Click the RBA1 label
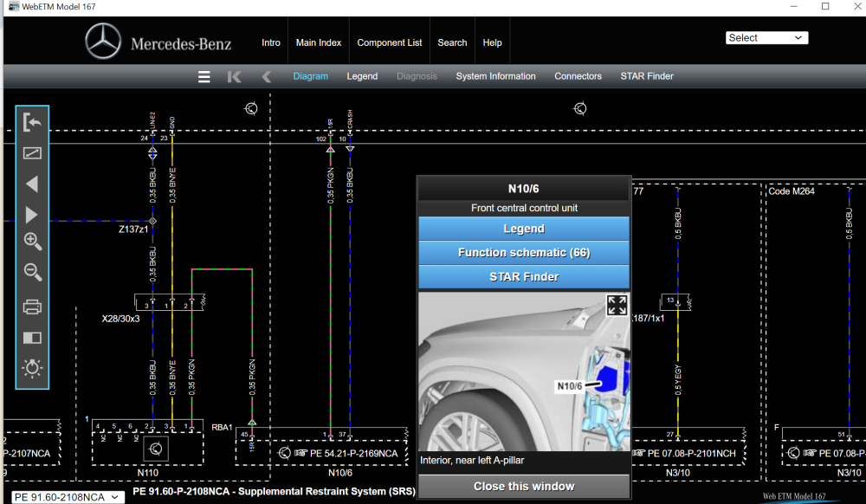Viewport: 866px width, 504px height. [x=222, y=427]
